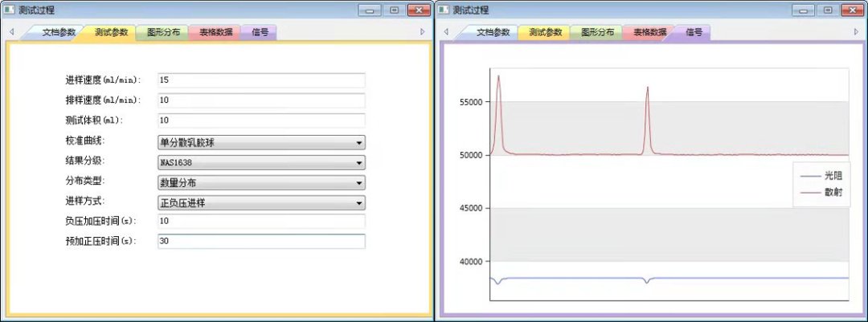Click left tab-scroll arrow in right window
868x322 pixels.
(x=447, y=32)
